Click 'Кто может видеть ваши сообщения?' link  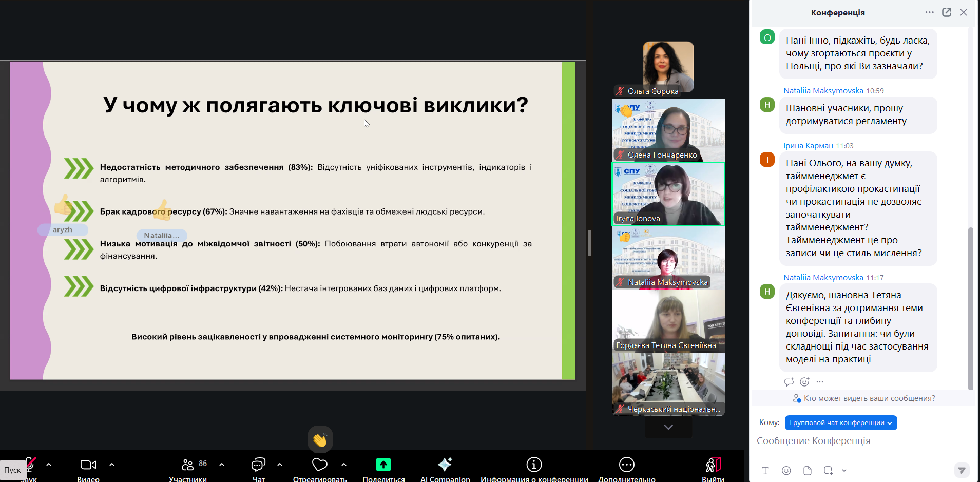click(869, 398)
